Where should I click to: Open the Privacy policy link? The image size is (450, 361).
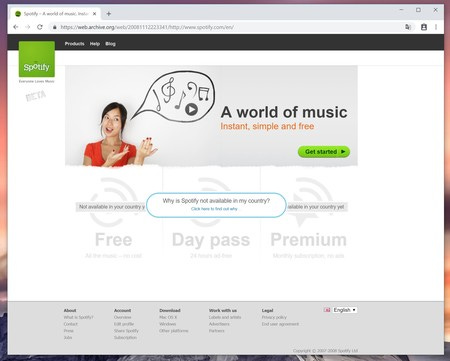(274, 317)
